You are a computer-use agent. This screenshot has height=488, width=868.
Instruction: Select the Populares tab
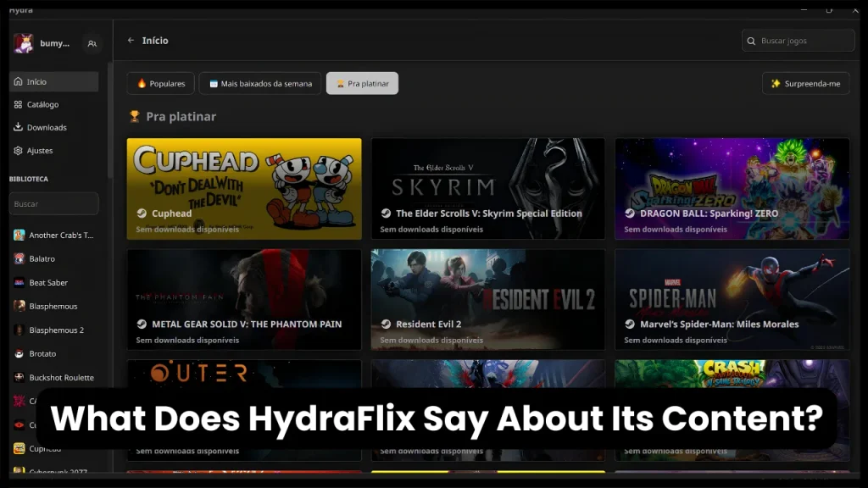(160, 84)
